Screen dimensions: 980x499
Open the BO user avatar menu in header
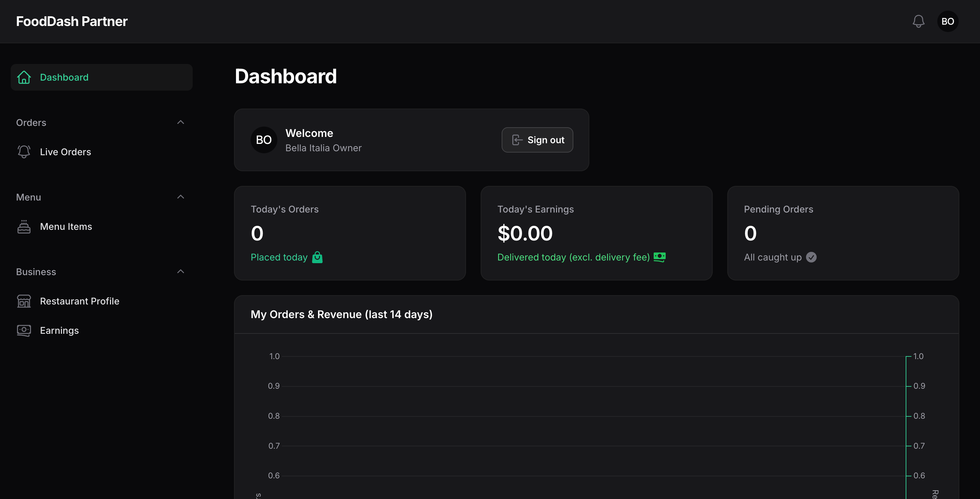(948, 21)
